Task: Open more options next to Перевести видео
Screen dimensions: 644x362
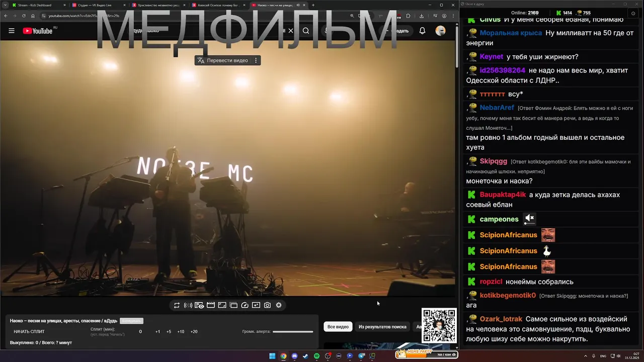Action: pyautogui.click(x=256, y=60)
